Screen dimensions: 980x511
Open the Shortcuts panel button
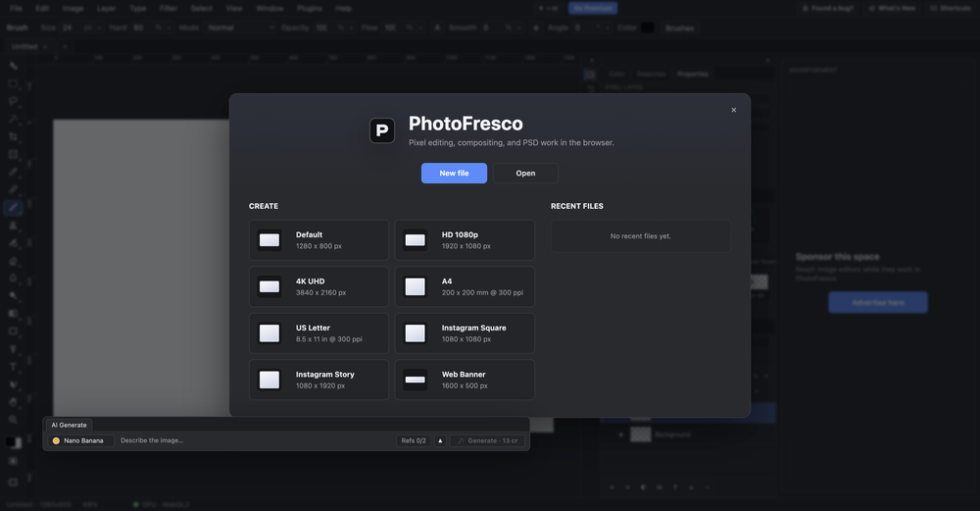pos(951,8)
